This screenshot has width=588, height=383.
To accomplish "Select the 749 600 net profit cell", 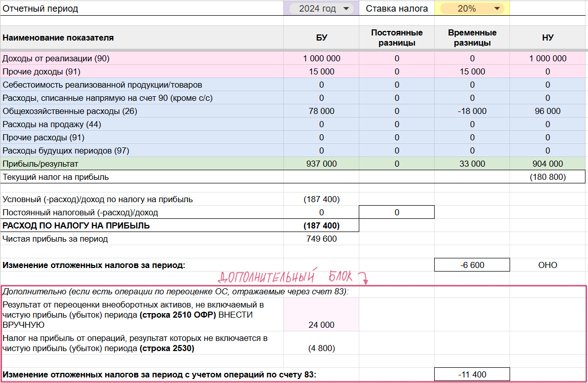I will (321, 239).
